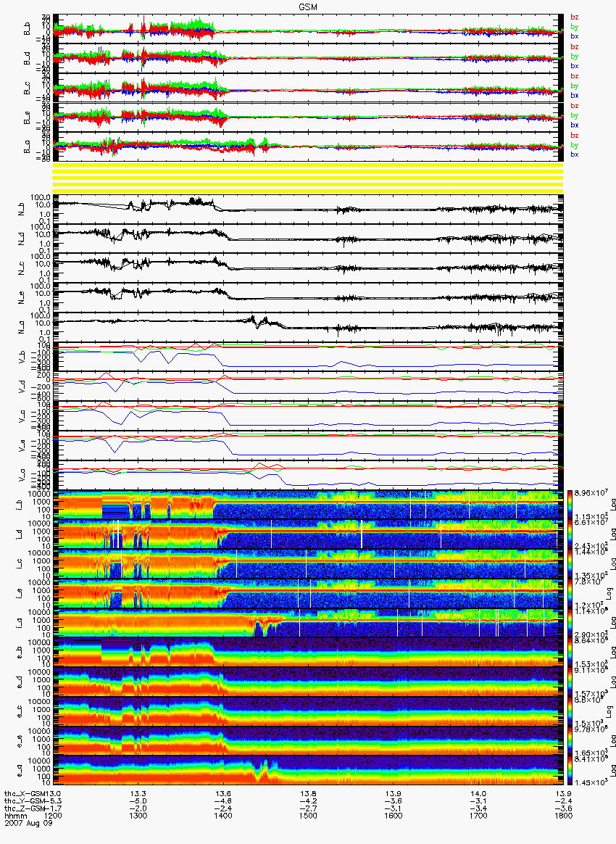Select the B_d magnetic field panel label
This screenshot has width=616, height=844.
tap(26, 59)
